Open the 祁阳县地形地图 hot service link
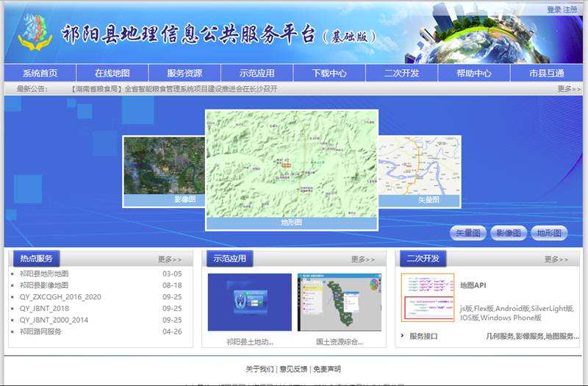 tap(44, 274)
